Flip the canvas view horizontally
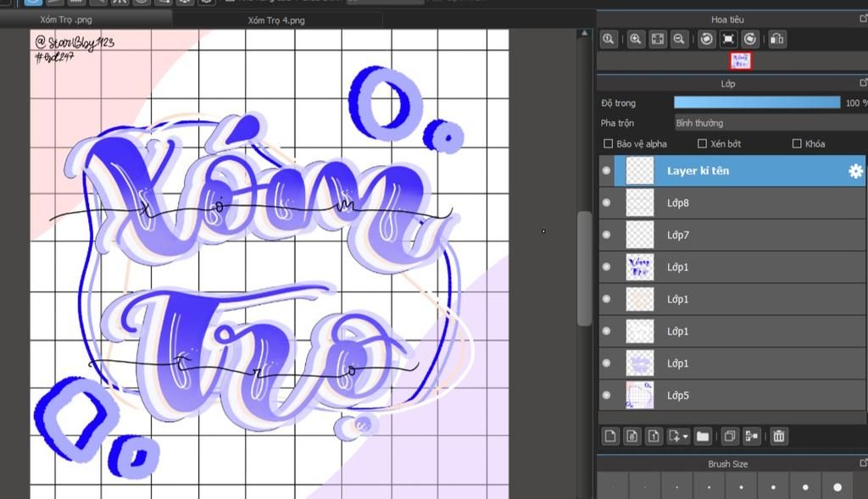The width and height of the screenshot is (868, 499). click(x=777, y=39)
